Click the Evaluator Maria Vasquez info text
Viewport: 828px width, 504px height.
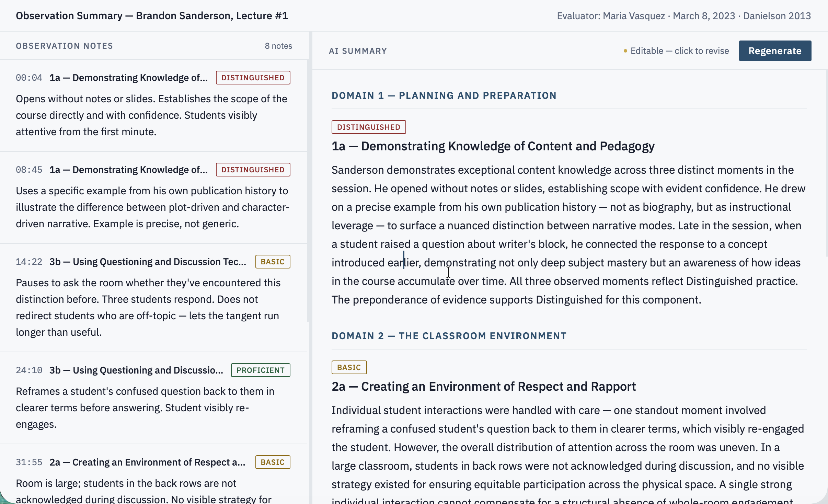[684, 16]
